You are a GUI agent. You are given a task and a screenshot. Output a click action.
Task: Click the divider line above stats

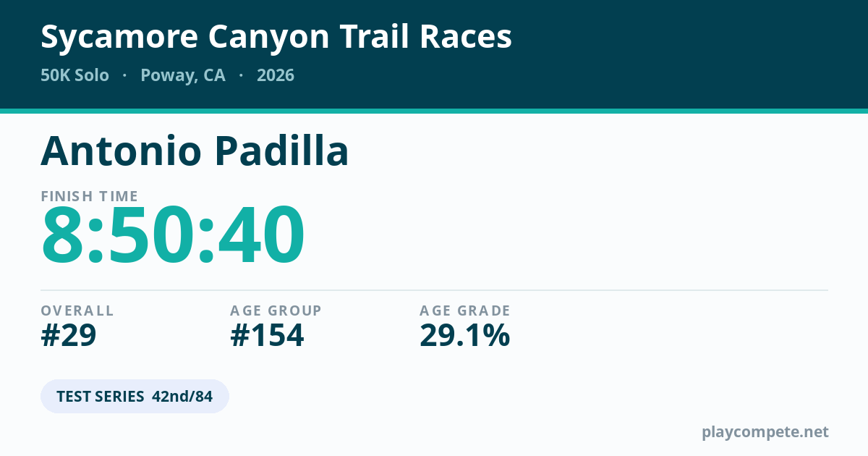(x=434, y=290)
